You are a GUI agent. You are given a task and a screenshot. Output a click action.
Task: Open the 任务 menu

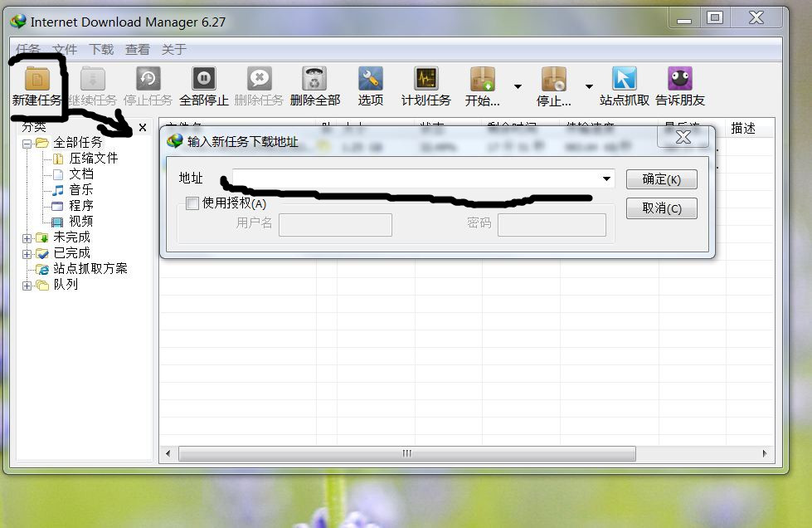(28, 49)
